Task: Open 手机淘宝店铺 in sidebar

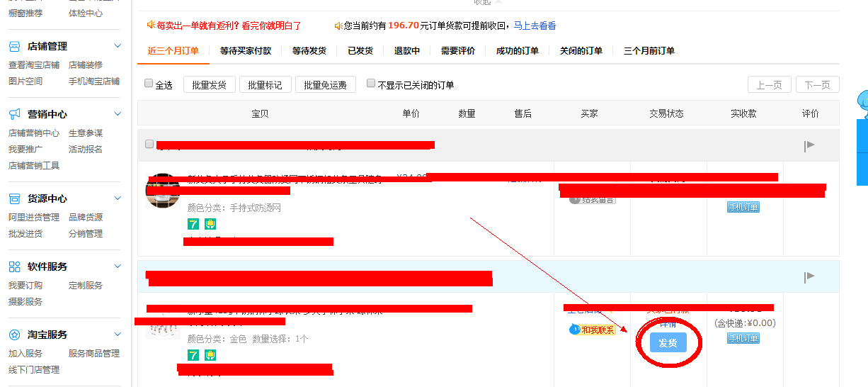Action: point(94,82)
